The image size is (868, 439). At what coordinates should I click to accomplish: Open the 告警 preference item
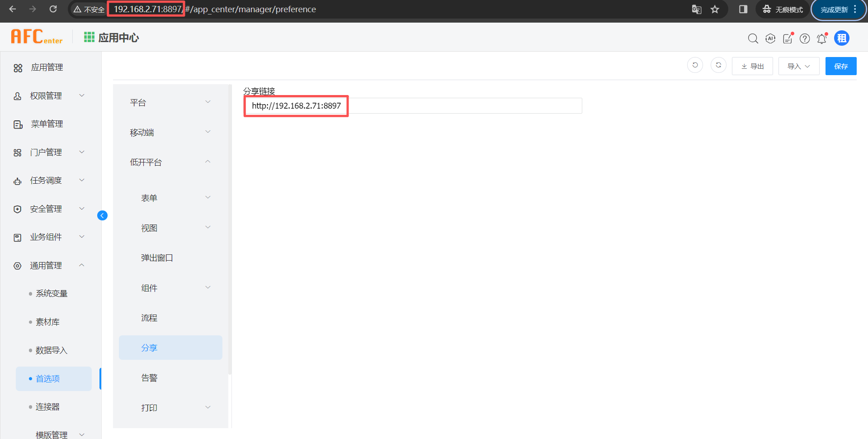[x=149, y=378]
